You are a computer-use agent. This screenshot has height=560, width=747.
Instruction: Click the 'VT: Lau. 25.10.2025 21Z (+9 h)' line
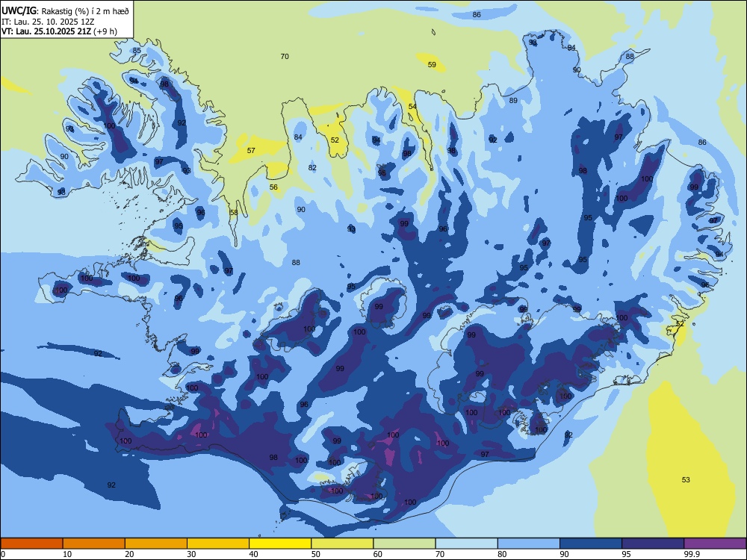coord(60,32)
